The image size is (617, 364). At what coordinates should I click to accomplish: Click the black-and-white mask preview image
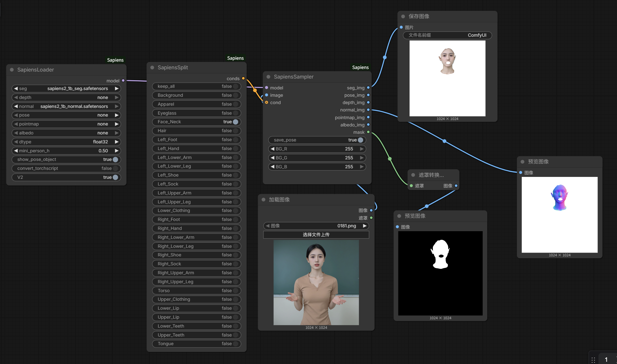click(x=441, y=273)
